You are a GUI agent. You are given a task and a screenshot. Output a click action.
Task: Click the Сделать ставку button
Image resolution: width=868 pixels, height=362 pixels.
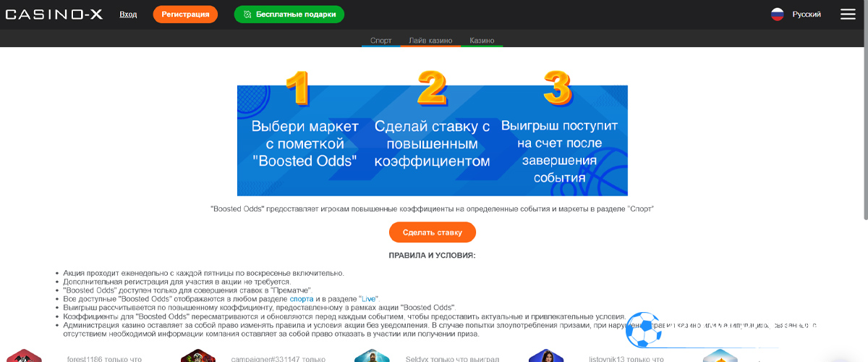[x=433, y=232]
